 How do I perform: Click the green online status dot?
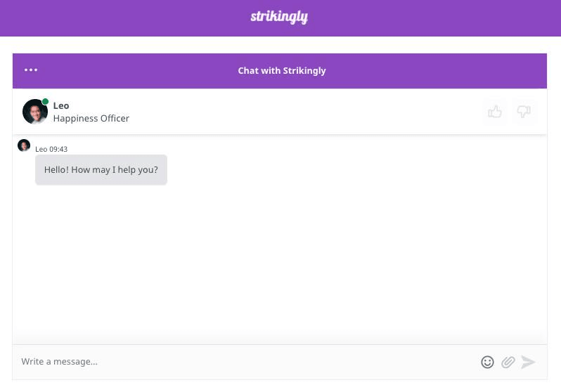click(46, 102)
